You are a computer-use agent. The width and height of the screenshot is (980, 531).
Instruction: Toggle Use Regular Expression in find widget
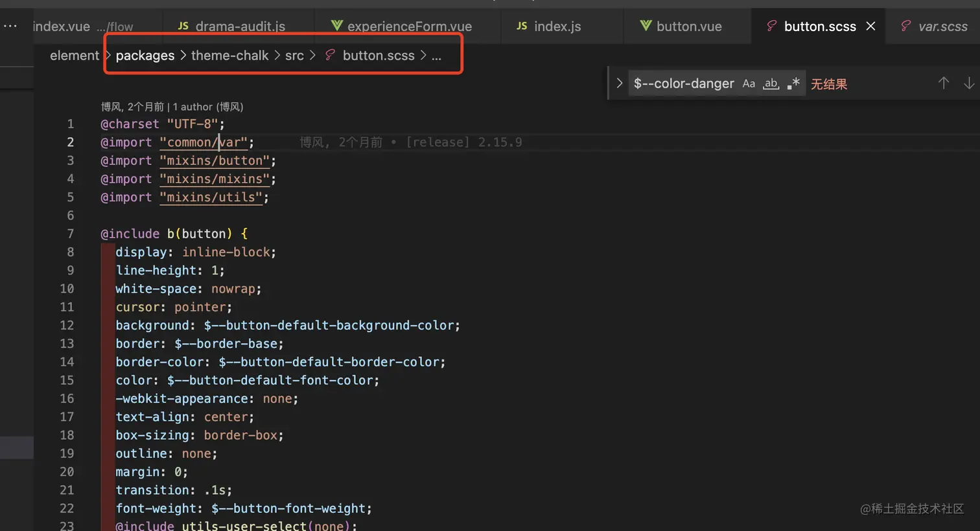pos(793,84)
